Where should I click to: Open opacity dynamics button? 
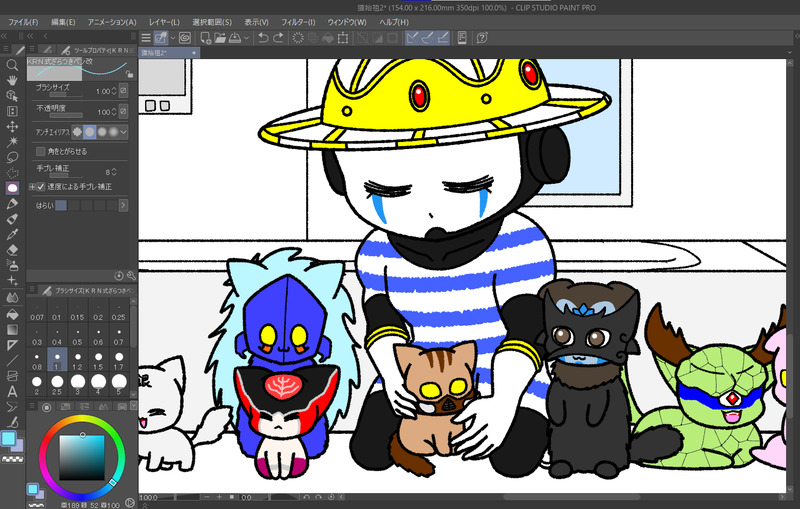123,111
